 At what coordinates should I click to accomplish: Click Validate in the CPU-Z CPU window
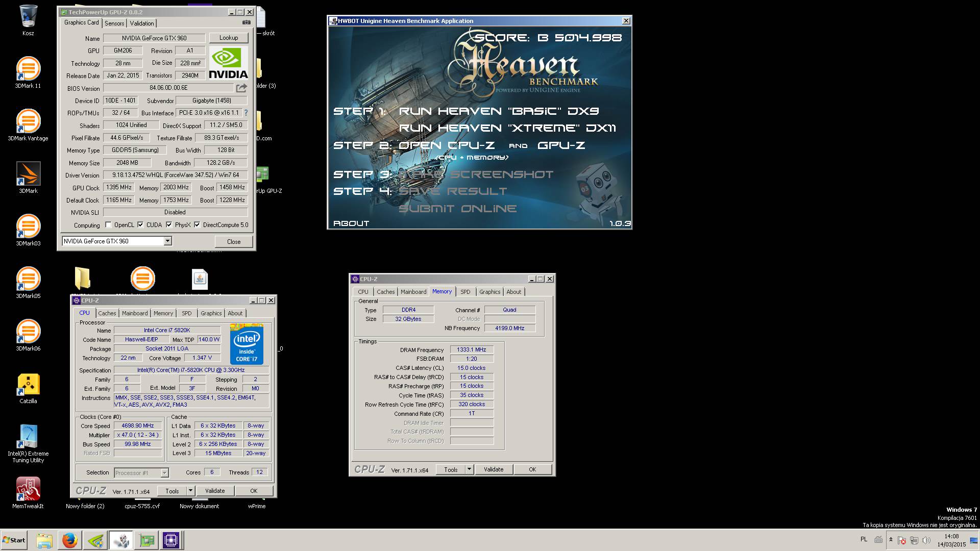point(215,491)
